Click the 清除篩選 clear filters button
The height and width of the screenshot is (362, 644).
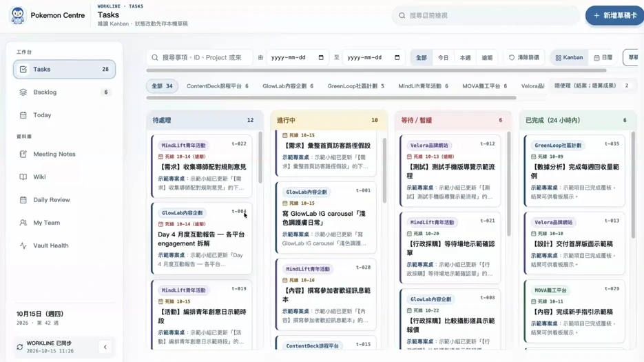tap(524, 58)
